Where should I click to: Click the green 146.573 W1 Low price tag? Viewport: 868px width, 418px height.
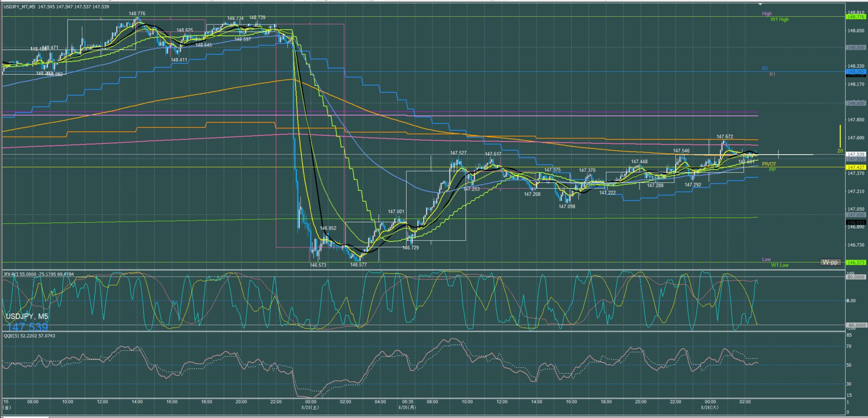pyautogui.click(x=856, y=262)
